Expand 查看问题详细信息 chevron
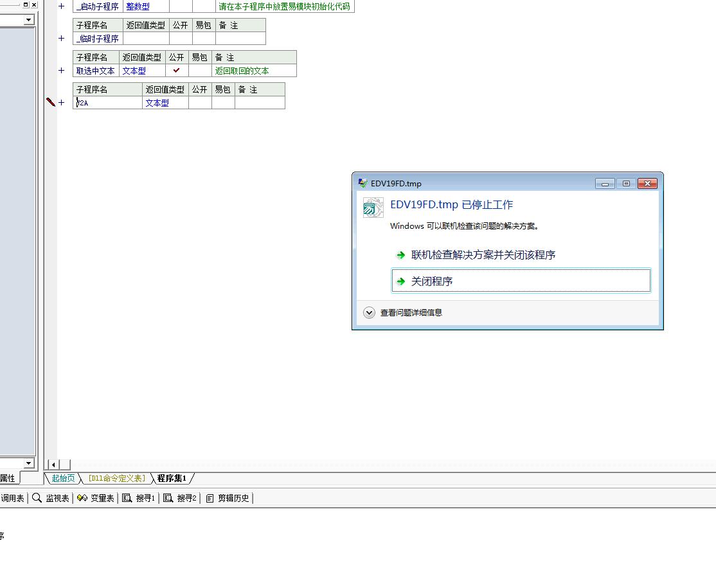This screenshot has width=716, height=588. tap(369, 313)
